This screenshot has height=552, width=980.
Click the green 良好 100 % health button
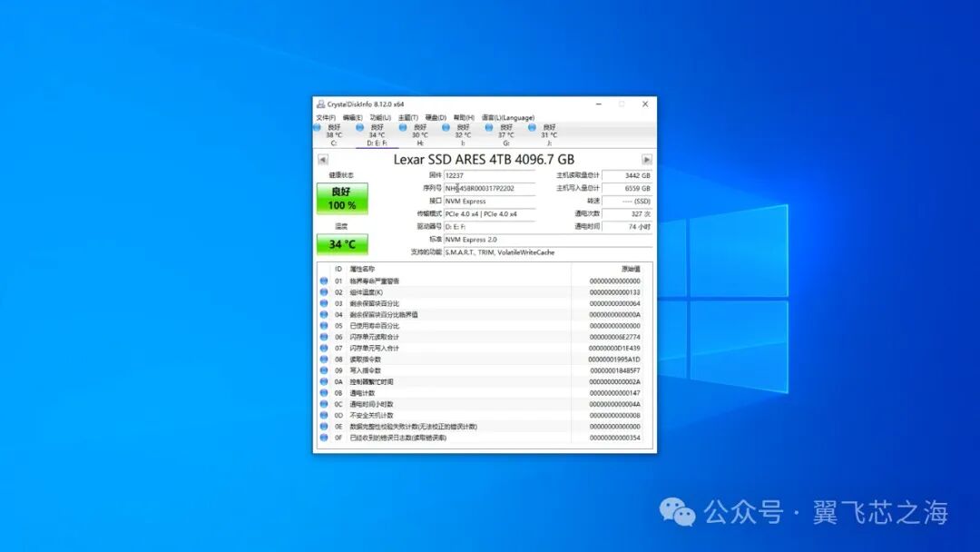342,198
